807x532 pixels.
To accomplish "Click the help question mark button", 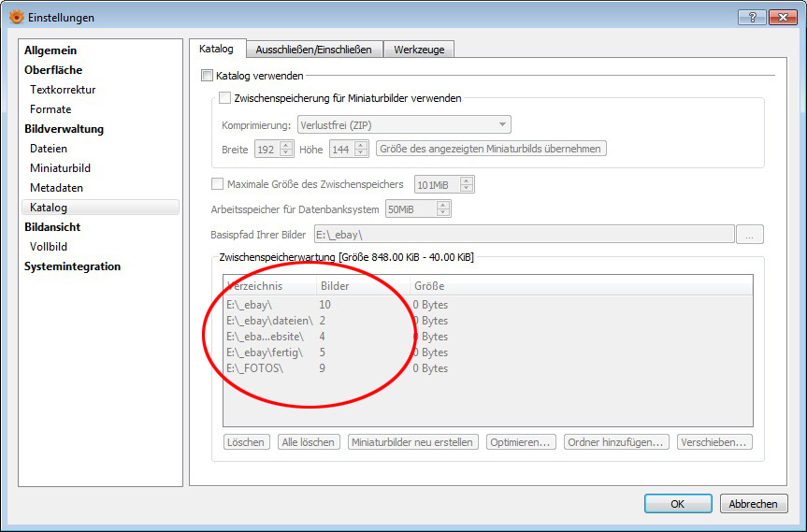I will click(x=752, y=18).
